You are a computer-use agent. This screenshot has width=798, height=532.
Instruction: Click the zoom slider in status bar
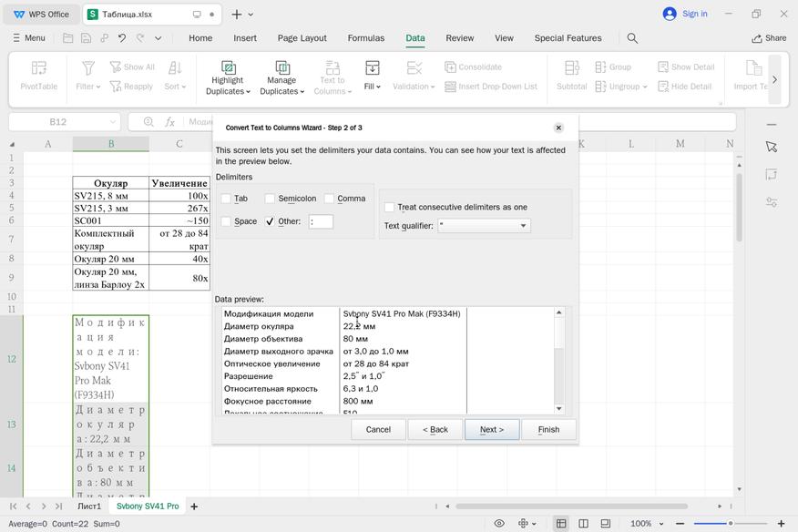(730, 524)
